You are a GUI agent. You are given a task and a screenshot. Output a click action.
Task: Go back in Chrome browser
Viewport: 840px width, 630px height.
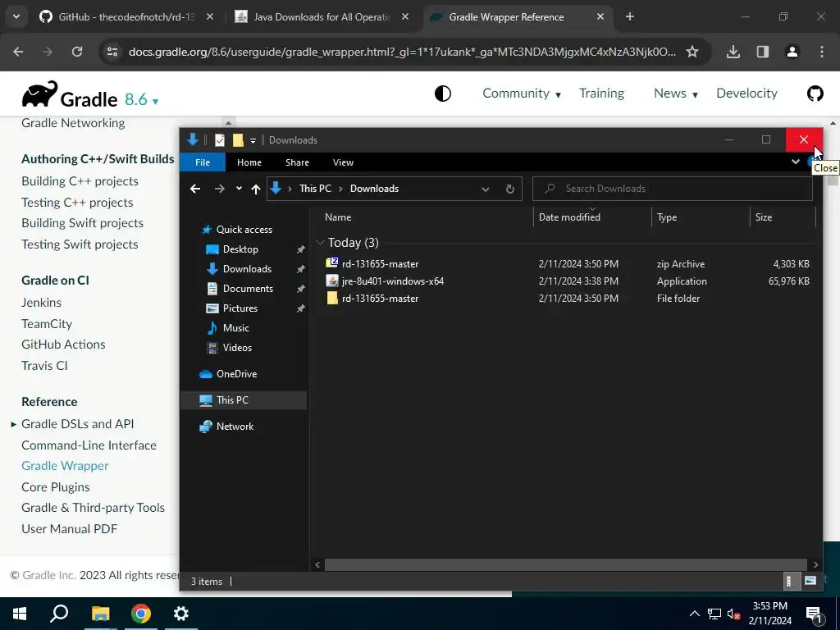pos(18,52)
